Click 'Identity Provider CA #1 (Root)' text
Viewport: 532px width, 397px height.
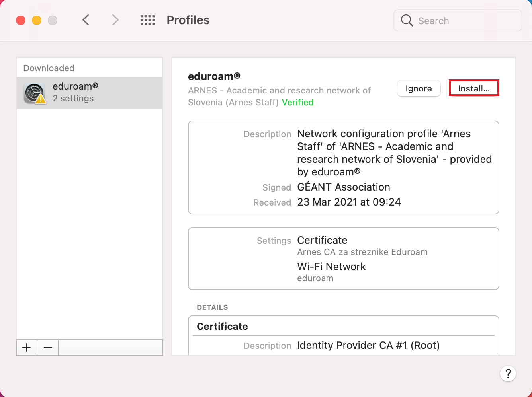[x=368, y=345]
